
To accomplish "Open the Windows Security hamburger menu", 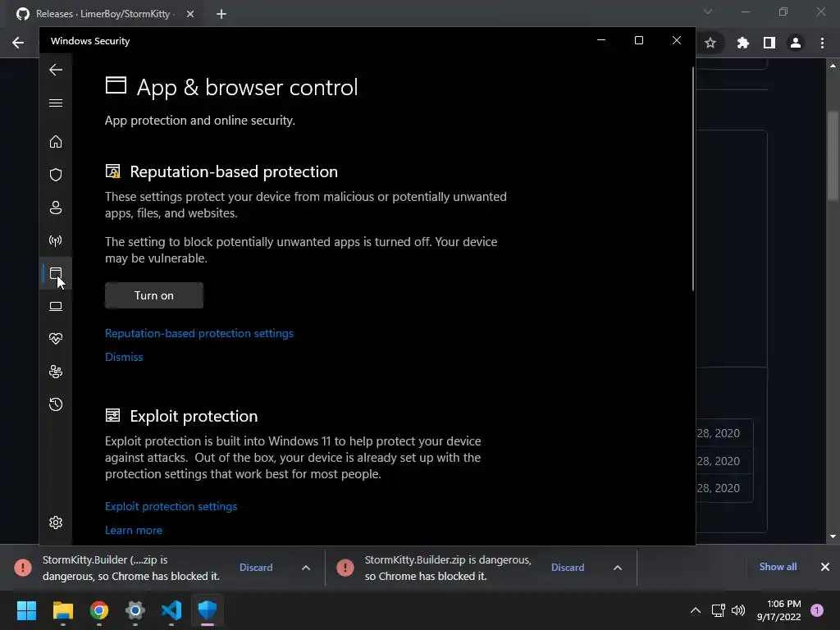I will tap(56, 103).
